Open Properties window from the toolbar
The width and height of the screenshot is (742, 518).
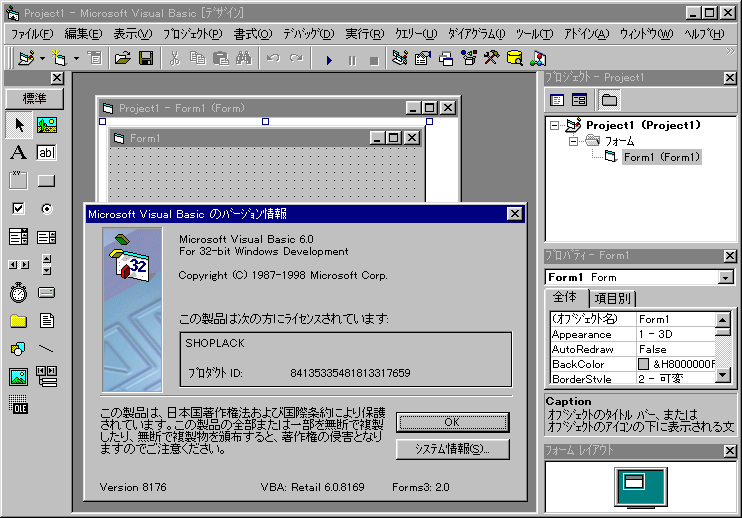[423, 59]
